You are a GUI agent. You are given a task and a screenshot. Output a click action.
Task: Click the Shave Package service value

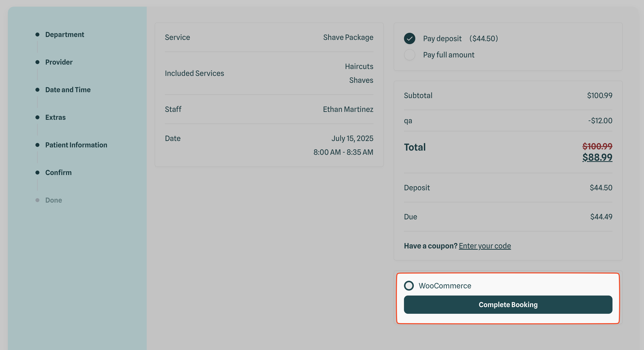348,37
